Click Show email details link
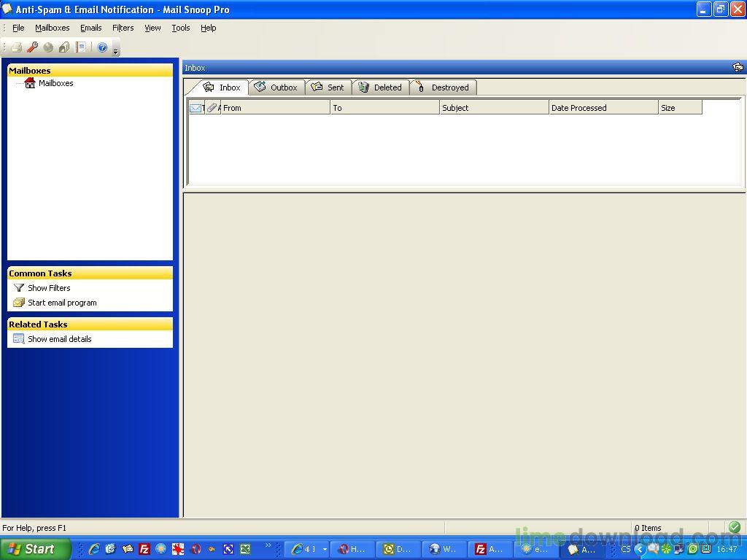Screen dimensions: 747x560 (60, 339)
